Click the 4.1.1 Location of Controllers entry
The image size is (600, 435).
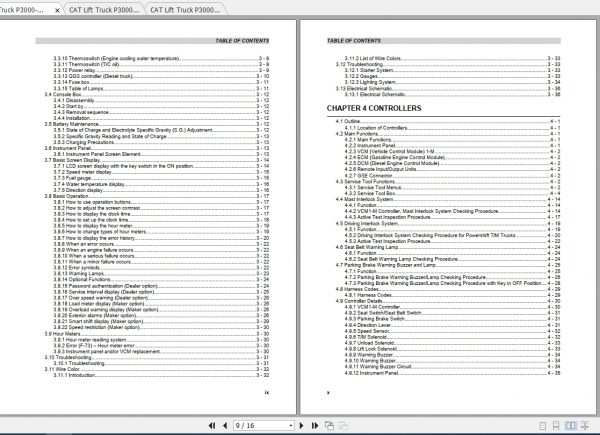pyautogui.click(x=452, y=128)
